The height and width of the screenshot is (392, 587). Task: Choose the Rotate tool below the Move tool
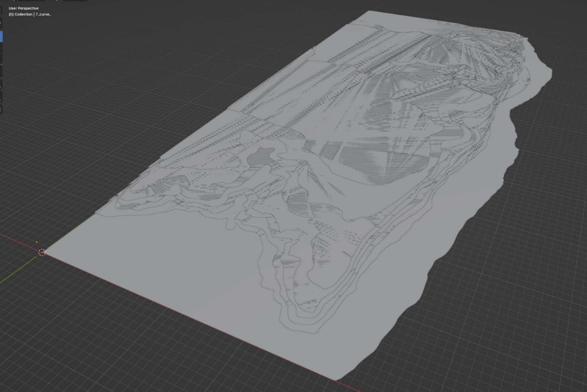pos(1,48)
